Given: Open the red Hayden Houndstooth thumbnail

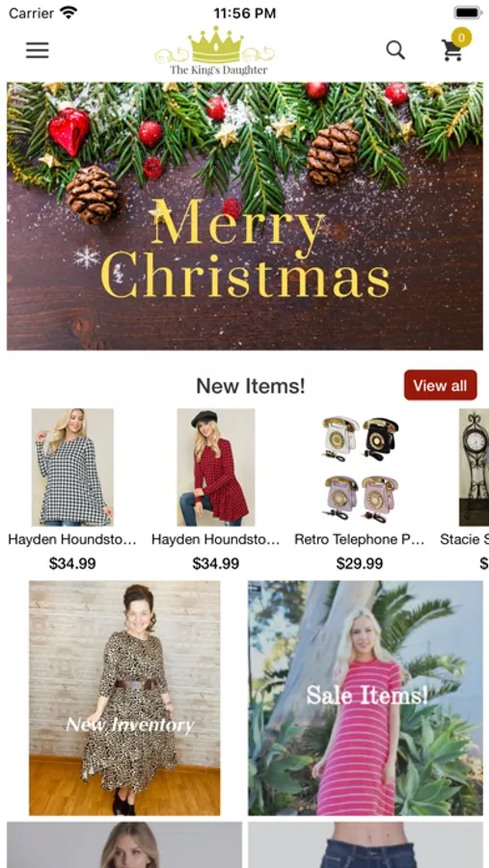Looking at the screenshot, I should [x=216, y=467].
